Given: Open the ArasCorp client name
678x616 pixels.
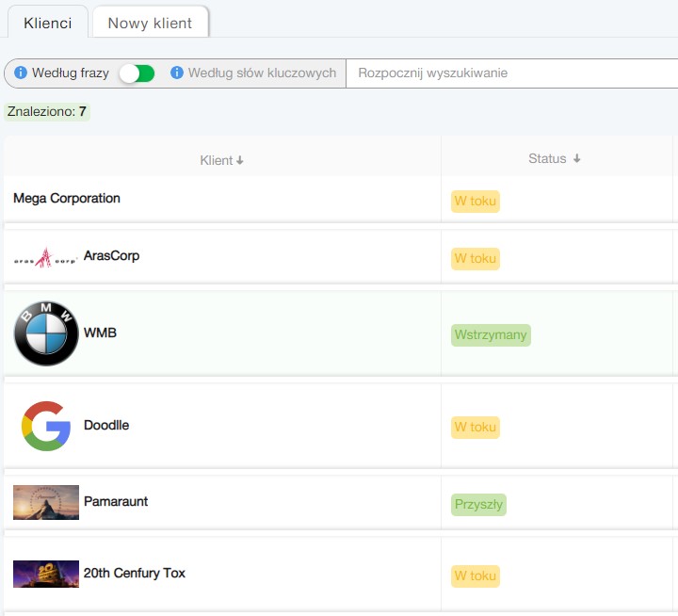Looking at the screenshot, I should click(111, 256).
